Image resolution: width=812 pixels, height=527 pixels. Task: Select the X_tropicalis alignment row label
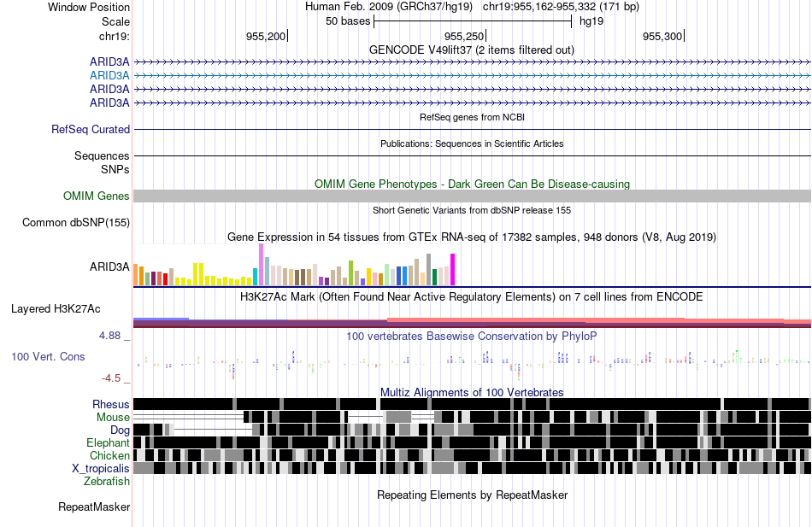[x=101, y=469]
